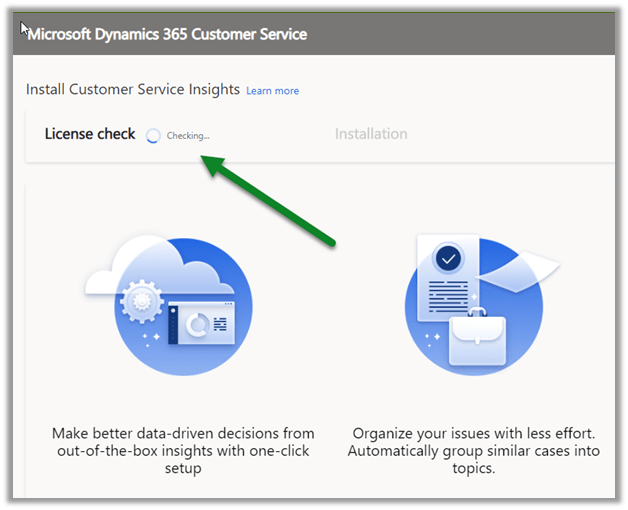628x510 pixels.
Task: Click the donut chart in dashboard graphic
Action: click(x=199, y=323)
